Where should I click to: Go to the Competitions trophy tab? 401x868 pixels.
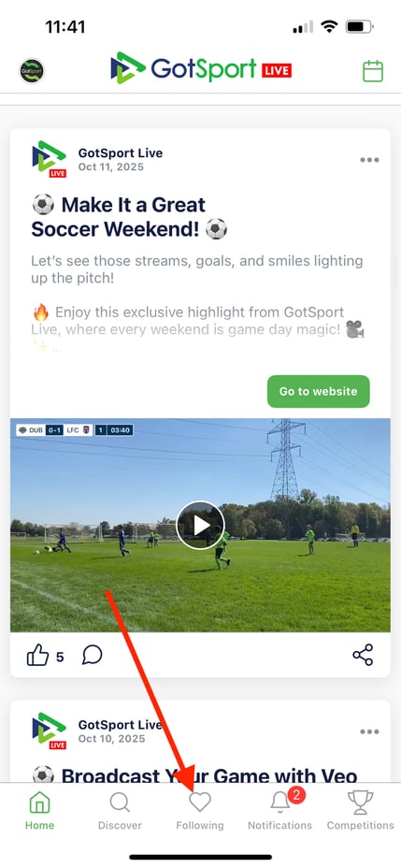[x=360, y=810]
